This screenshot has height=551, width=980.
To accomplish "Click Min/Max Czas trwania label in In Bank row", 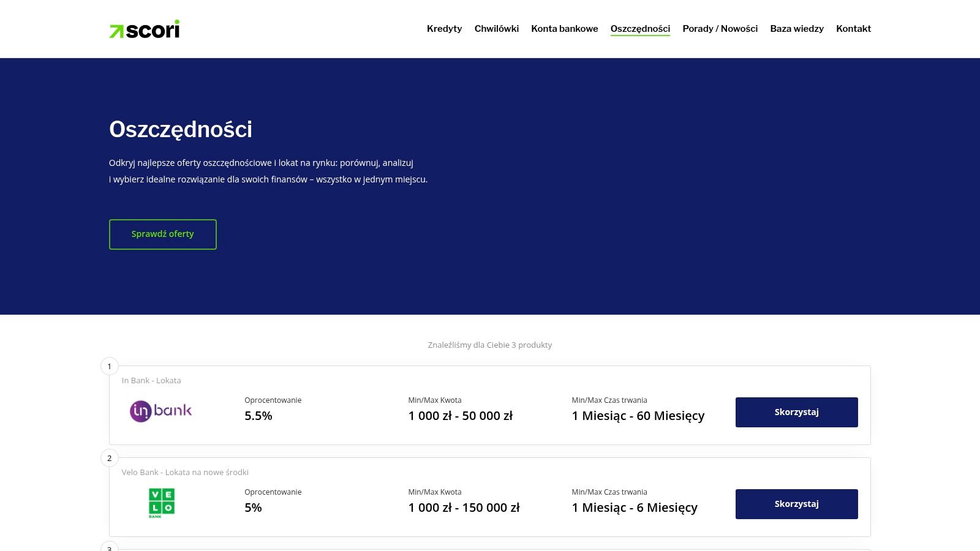I will [x=609, y=400].
